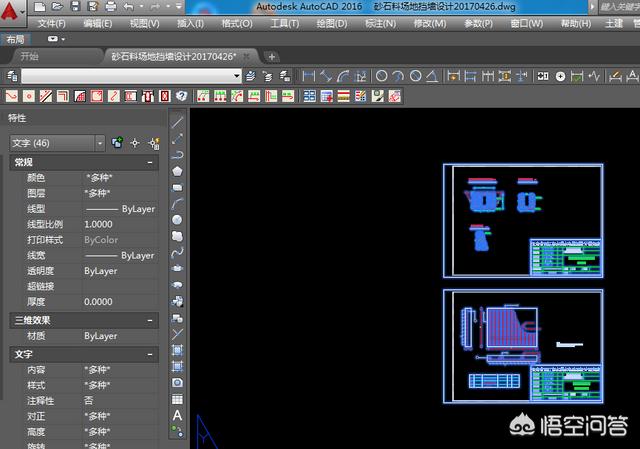Click the AutoCAD application logo button
Viewport: 640px width, 449px height.
[13, 12]
